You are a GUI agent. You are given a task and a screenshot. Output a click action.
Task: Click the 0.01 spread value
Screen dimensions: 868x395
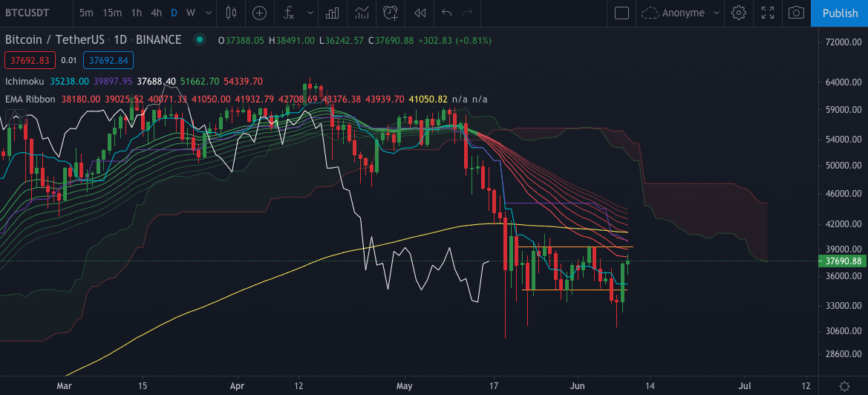coord(68,59)
